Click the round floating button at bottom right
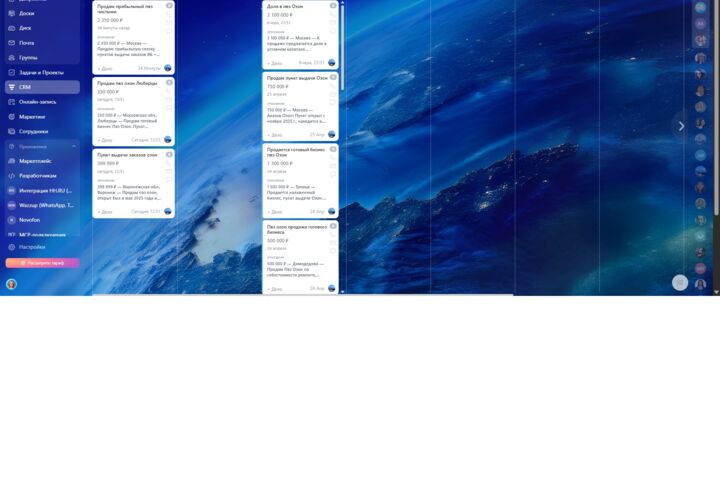The width and height of the screenshot is (720, 480). 680,282
